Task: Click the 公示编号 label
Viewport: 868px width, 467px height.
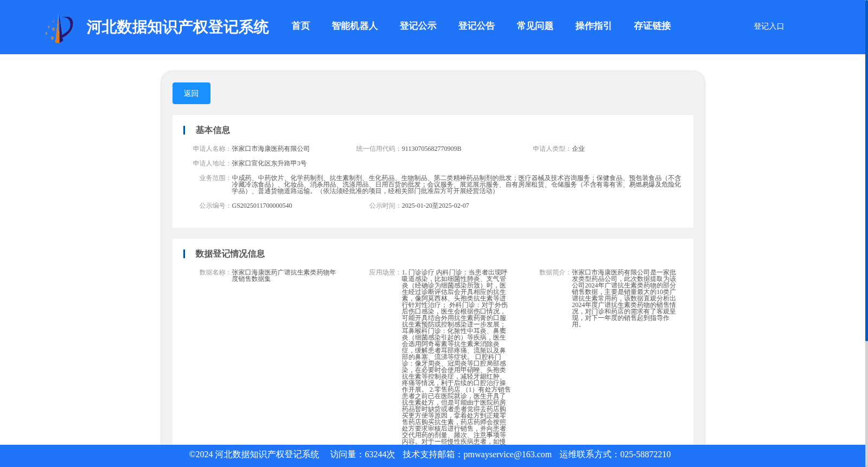Action: (214, 206)
